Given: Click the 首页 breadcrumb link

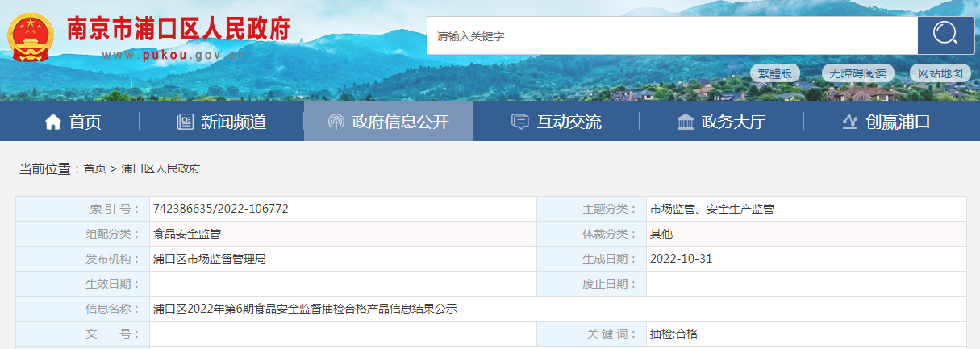Looking at the screenshot, I should tap(94, 168).
